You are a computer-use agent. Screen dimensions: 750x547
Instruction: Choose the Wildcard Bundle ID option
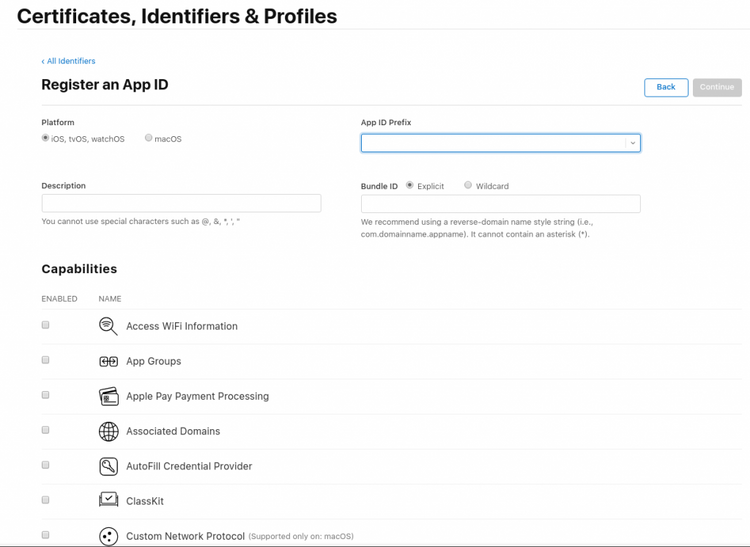[468, 185]
